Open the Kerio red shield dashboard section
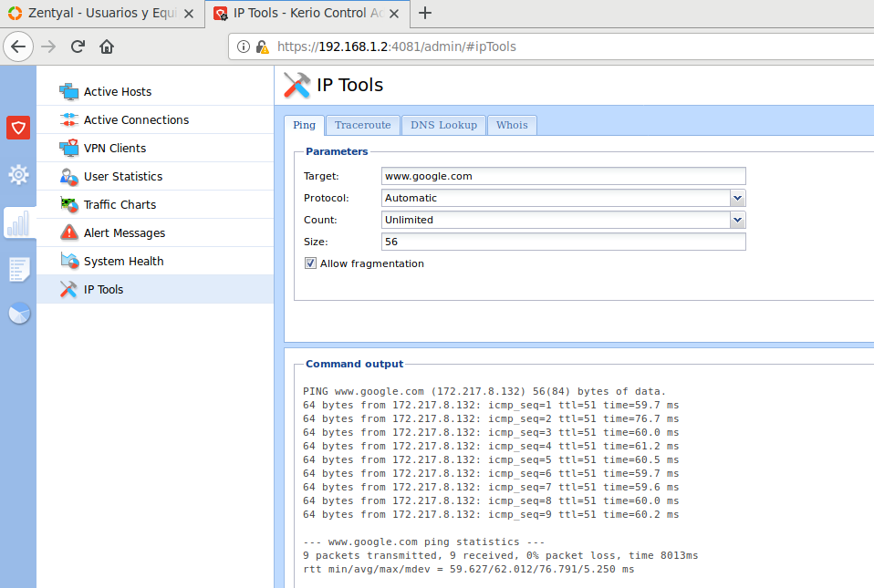 18,128
